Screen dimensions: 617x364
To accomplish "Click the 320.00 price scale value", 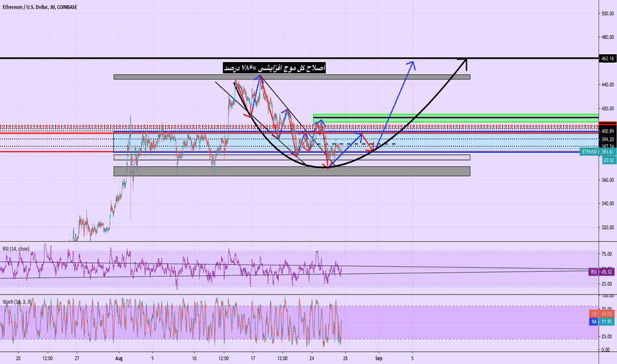I will [608, 228].
